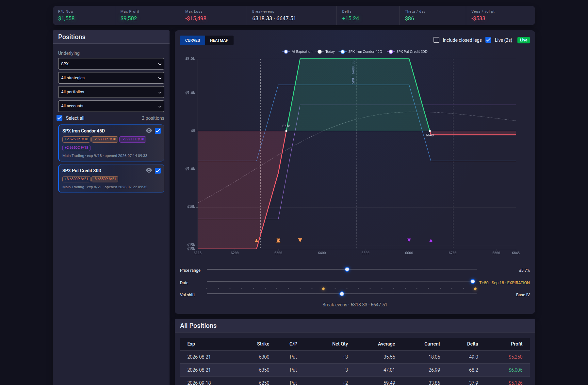Click the P/L Now $1,558 value
The height and width of the screenshot is (385, 588).
pyautogui.click(x=66, y=18)
